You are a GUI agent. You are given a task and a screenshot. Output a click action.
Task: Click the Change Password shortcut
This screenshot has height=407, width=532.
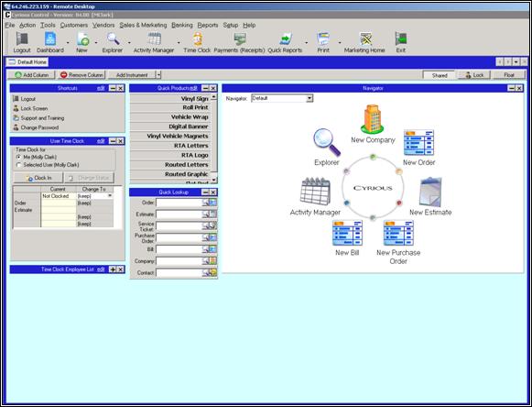click(x=36, y=127)
